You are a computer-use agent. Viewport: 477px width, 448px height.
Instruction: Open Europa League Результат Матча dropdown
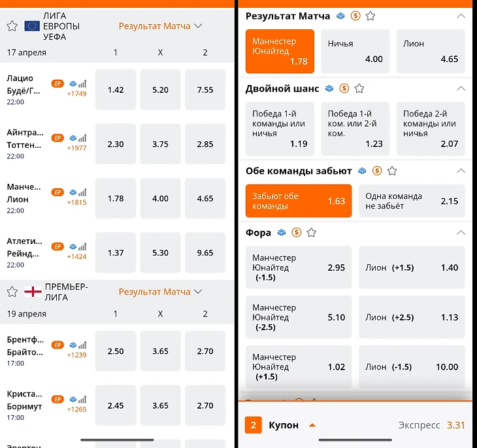coord(161,26)
